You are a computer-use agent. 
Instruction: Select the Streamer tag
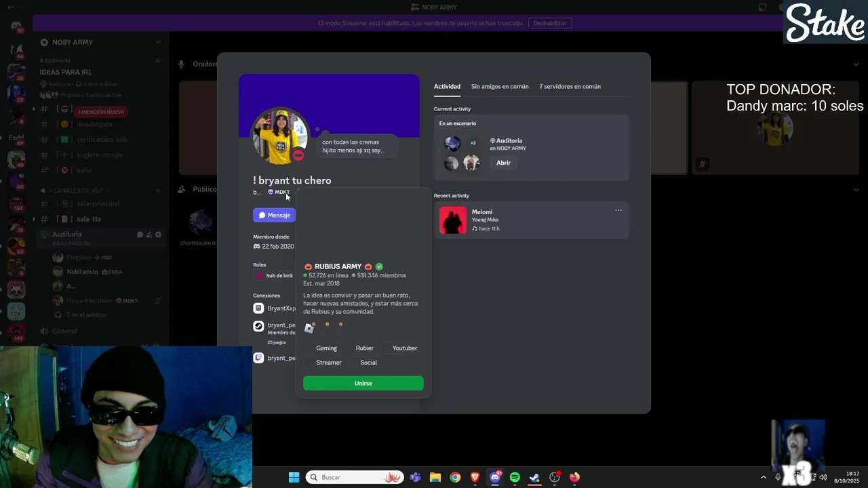tap(329, 363)
